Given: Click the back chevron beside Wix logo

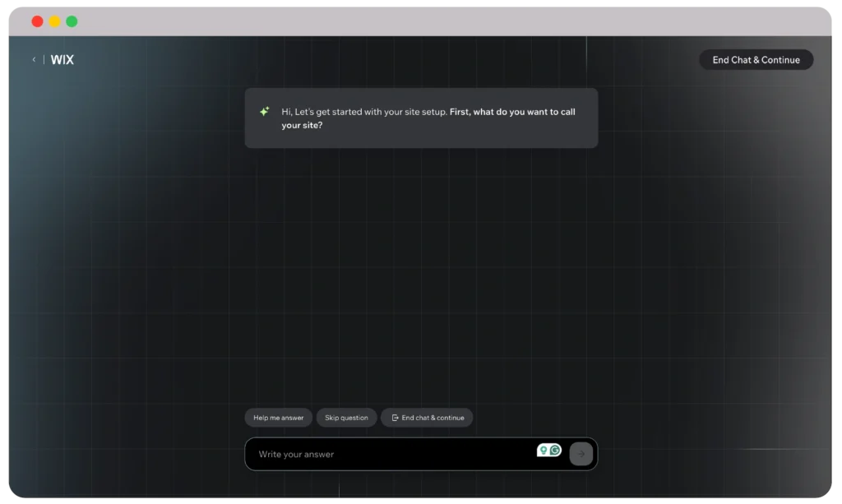Looking at the screenshot, I should (x=34, y=60).
